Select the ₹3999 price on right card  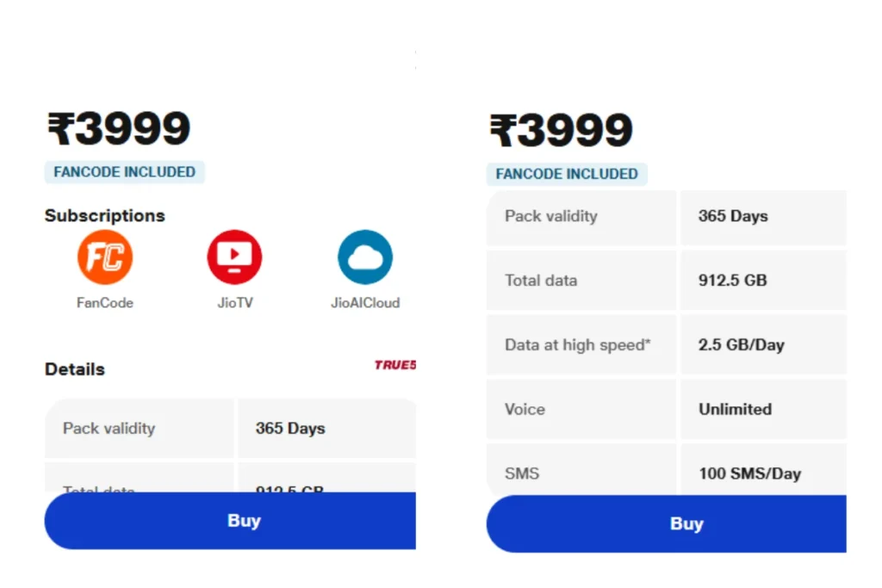[561, 130]
